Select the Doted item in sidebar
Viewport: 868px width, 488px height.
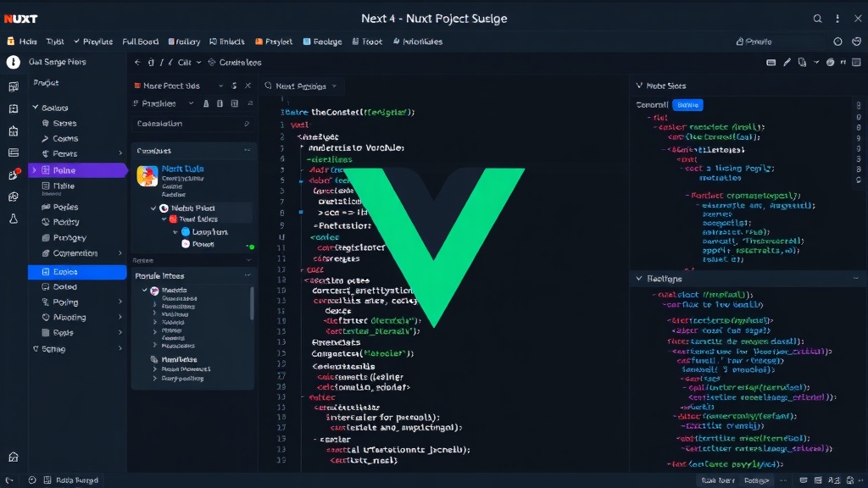tap(64, 286)
